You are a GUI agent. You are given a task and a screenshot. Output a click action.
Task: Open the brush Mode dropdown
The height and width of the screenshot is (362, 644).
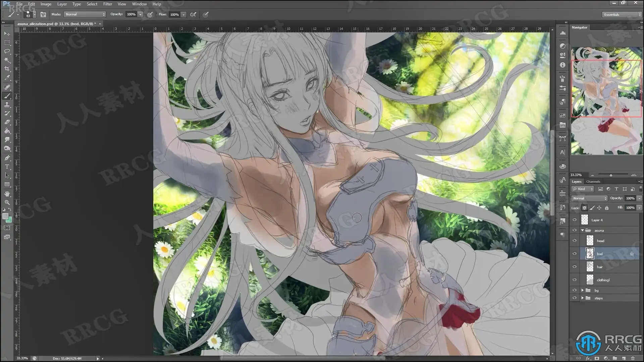[x=85, y=14]
